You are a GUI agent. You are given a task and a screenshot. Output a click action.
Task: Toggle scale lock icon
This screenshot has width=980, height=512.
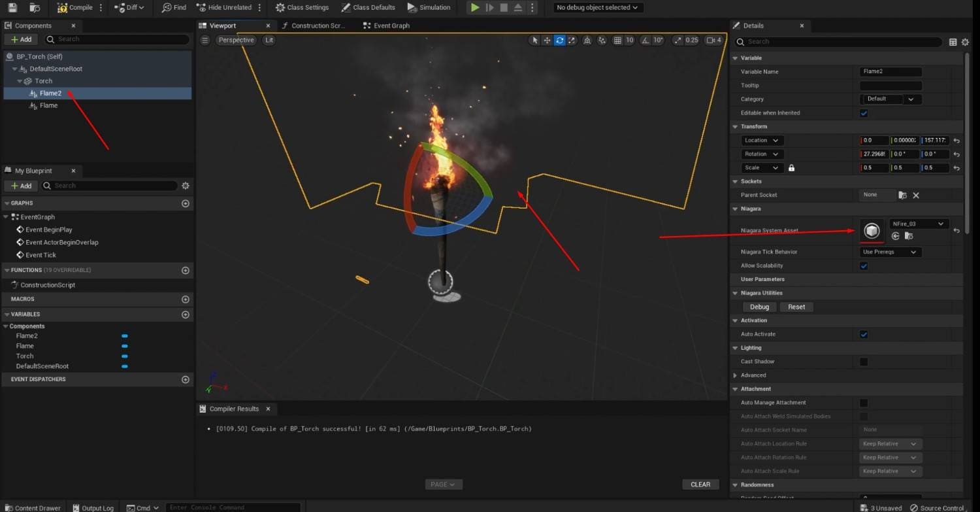click(791, 168)
